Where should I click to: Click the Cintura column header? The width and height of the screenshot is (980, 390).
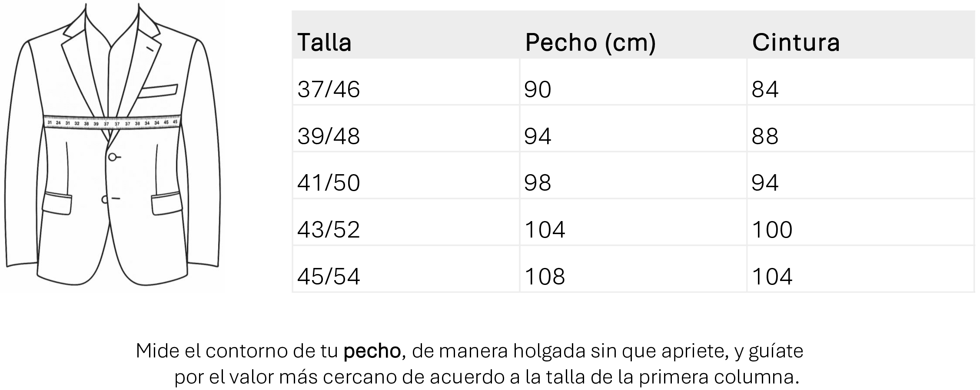click(796, 43)
